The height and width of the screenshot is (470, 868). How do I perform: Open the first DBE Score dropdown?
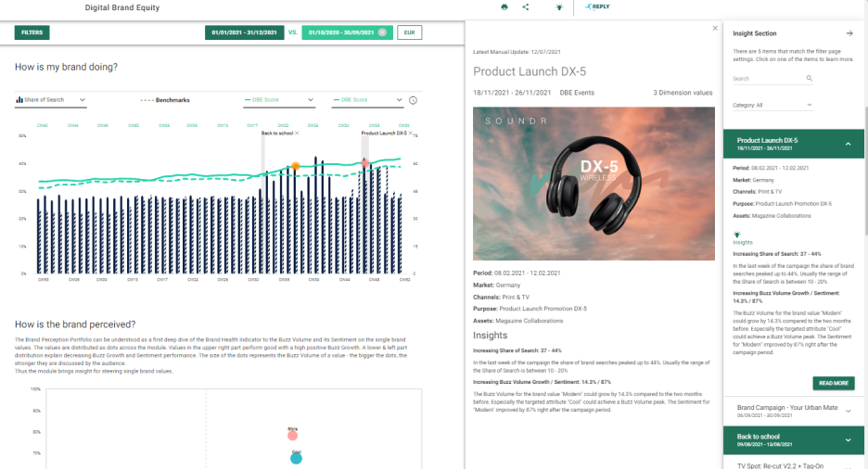tap(279, 100)
